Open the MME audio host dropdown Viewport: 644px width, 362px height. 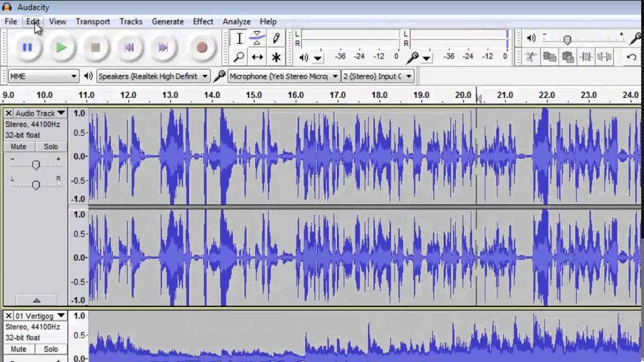tap(44, 76)
